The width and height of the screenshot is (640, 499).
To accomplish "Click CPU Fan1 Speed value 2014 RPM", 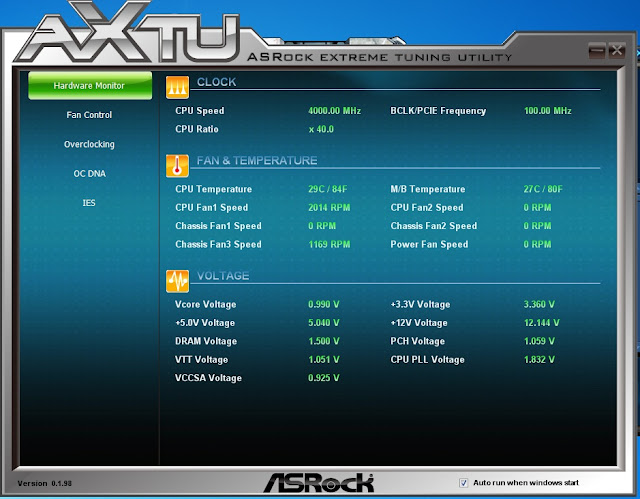I will pyautogui.click(x=329, y=208).
